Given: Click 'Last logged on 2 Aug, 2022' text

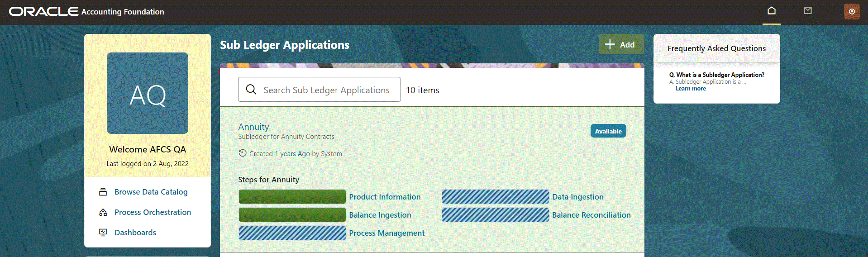Looking at the screenshot, I should tap(148, 164).
